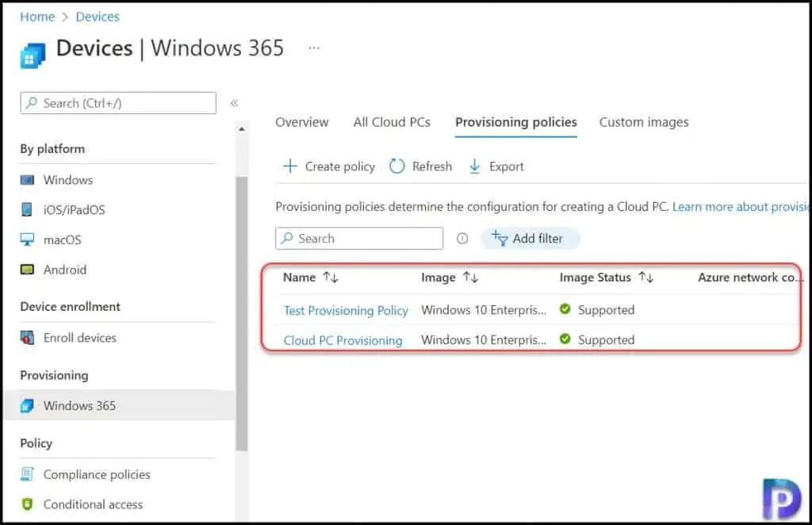Select macOS in the sidebar

pyautogui.click(x=62, y=240)
